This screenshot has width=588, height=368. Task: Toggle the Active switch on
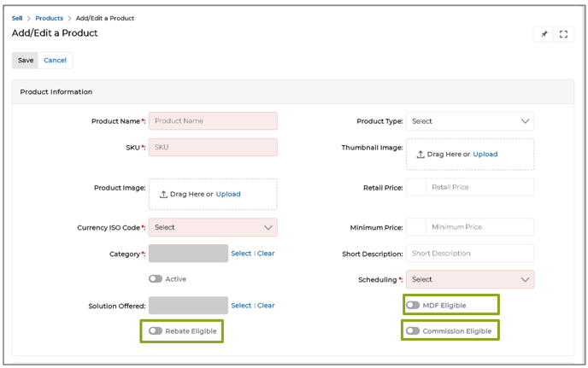click(x=155, y=278)
